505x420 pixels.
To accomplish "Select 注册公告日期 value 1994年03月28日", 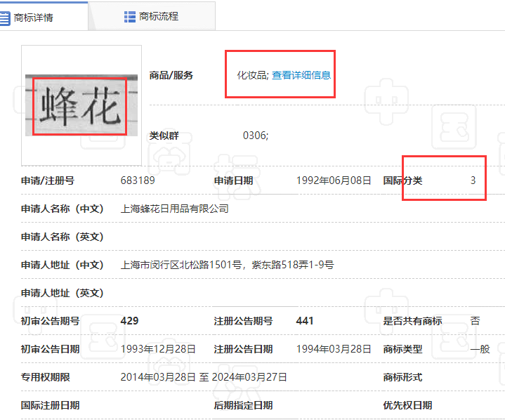I will (x=334, y=349).
